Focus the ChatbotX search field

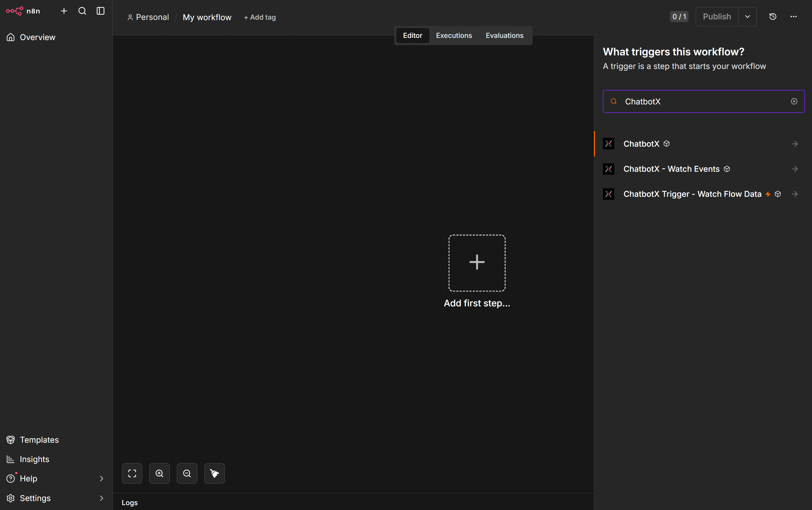tap(703, 101)
